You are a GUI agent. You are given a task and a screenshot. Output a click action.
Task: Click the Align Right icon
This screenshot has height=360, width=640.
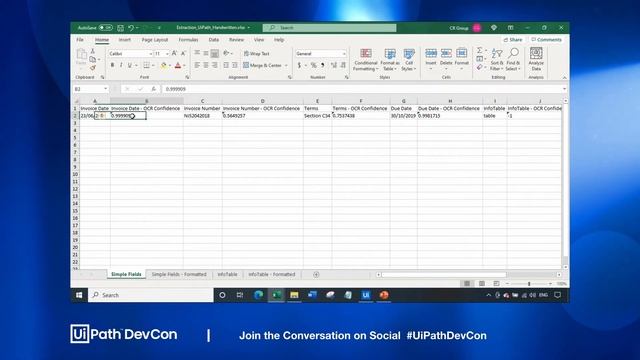214,65
